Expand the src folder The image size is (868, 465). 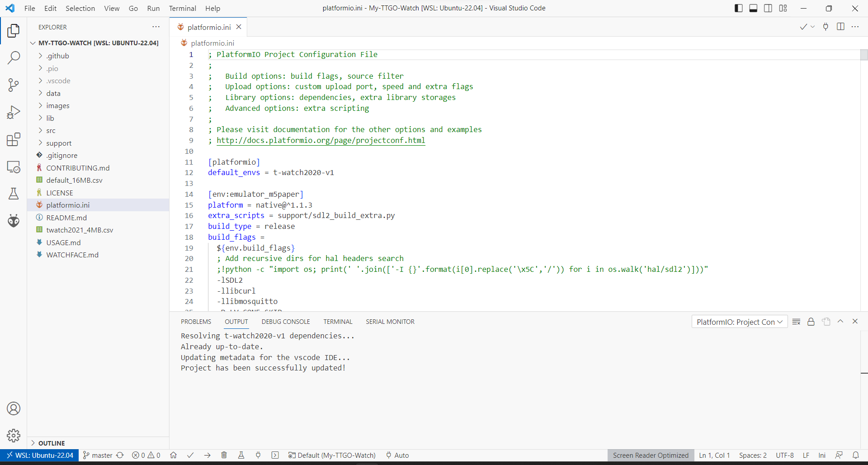click(52, 130)
